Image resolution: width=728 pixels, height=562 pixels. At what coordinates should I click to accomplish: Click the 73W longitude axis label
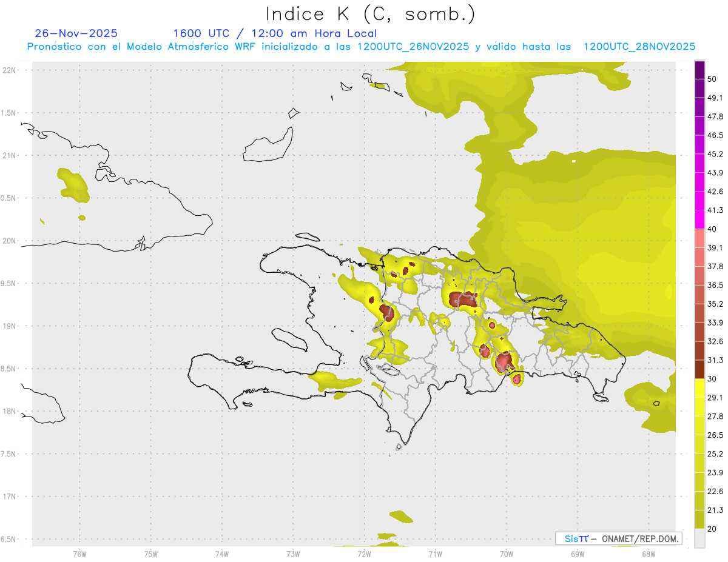pos(293,554)
